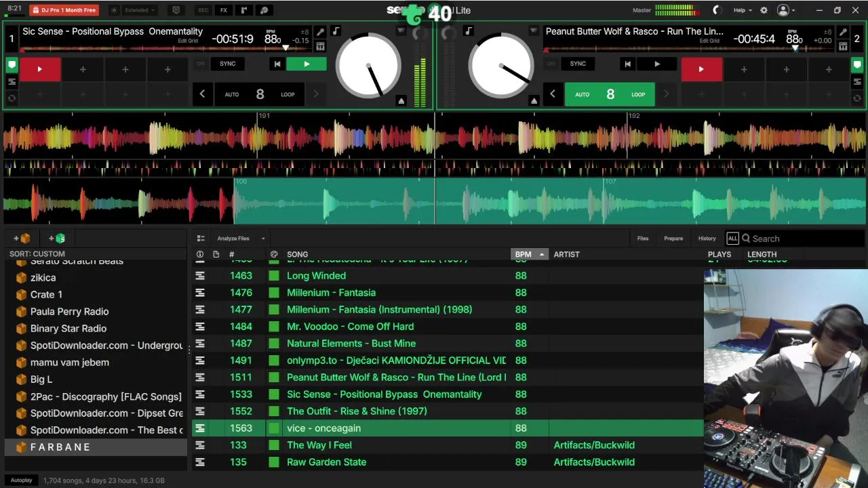The height and width of the screenshot is (488, 868).
Task: Click deck 1 track overview waveform
Action: 165,49
